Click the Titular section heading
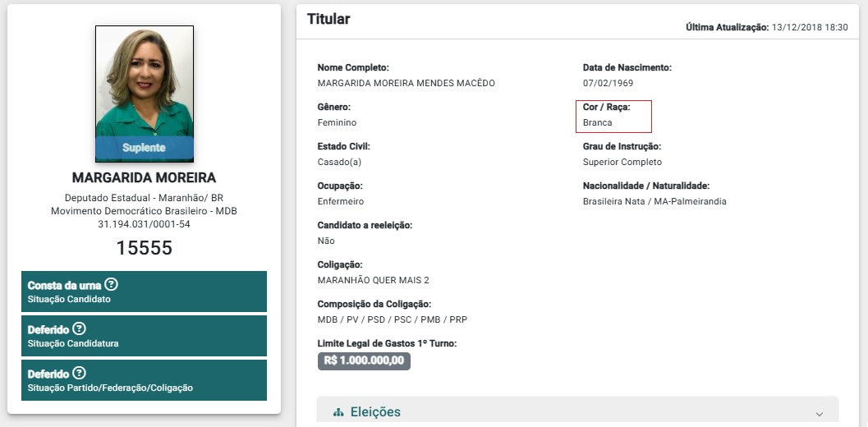Image resolution: width=868 pixels, height=427 pixels. pyautogui.click(x=328, y=19)
